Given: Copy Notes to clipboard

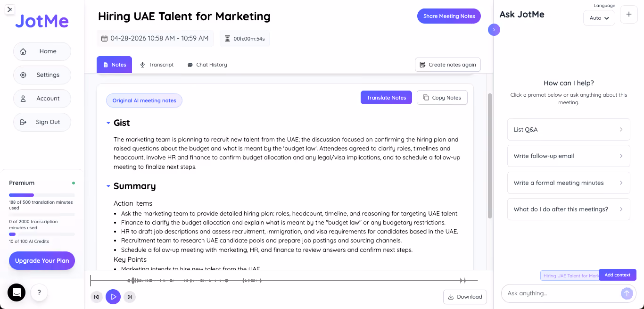Looking at the screenshot, I should (442, 98).
